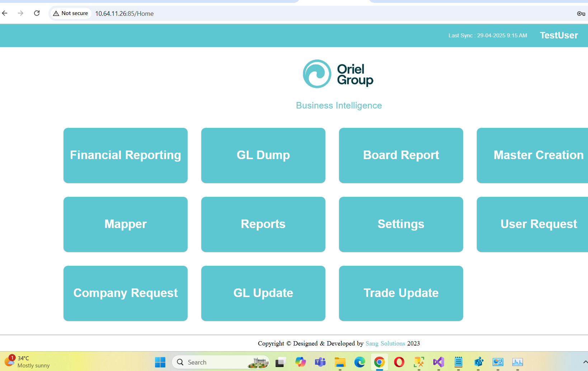Click the Not secure site info badge
The height and width of the screenshot is (371, 588).
tap(71, 13)
